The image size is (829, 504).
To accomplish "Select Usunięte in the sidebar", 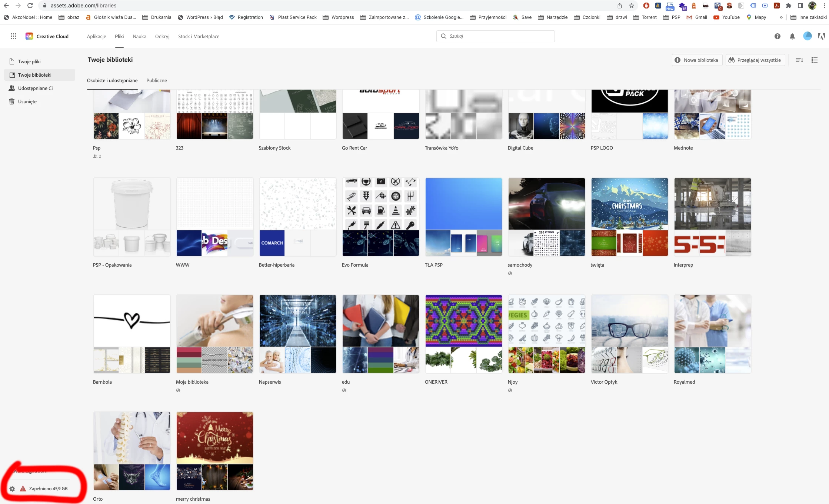I will (x=27, y=101).
